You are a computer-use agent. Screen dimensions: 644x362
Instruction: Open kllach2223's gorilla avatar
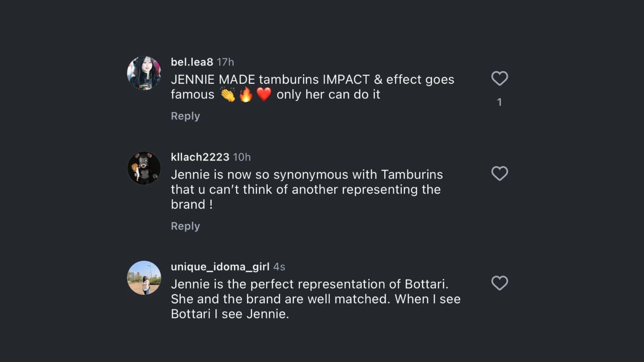click(x=144, y=168)
